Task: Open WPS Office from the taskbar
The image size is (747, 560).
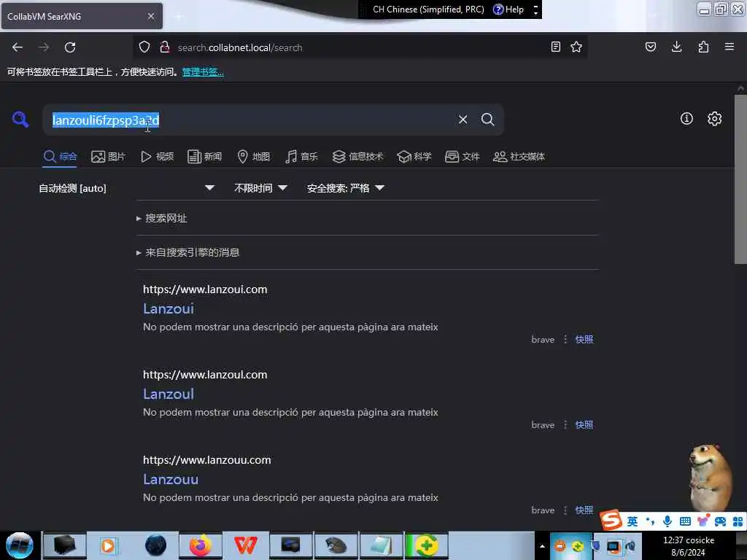Action: pos(245,545)
